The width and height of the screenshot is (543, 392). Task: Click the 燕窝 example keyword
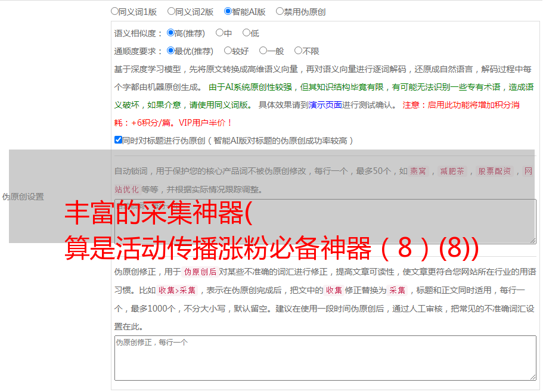(418, 171)
